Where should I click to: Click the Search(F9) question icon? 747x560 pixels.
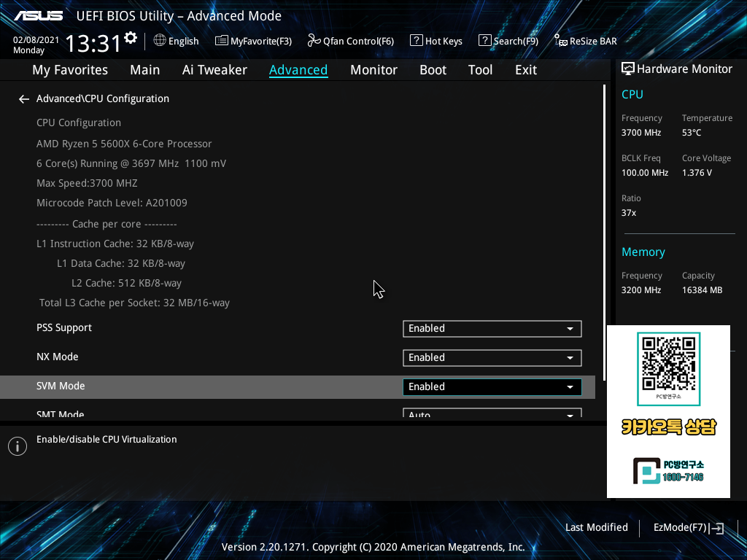[484, 41]
